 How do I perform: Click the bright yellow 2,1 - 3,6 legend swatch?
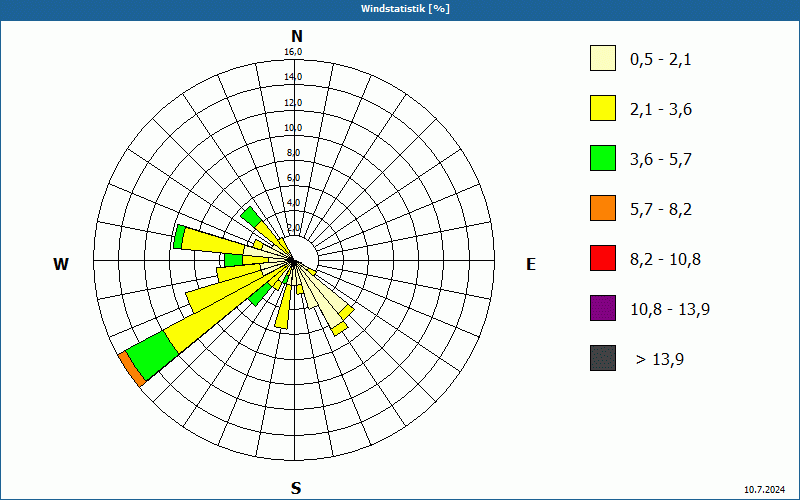pyautogui.click(x=603, y=108)
